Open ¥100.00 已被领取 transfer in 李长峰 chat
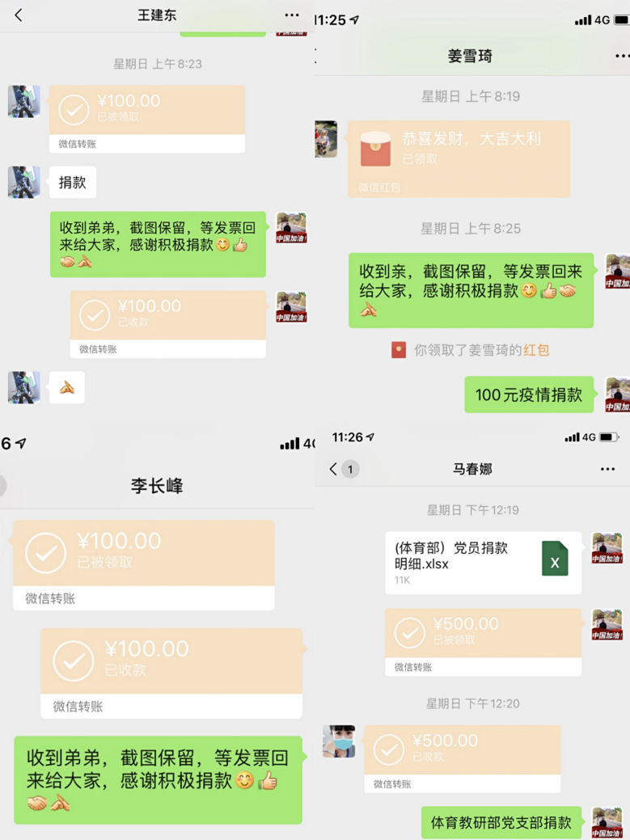This screenshot has width=630, height=840. (x=144, y=565)
